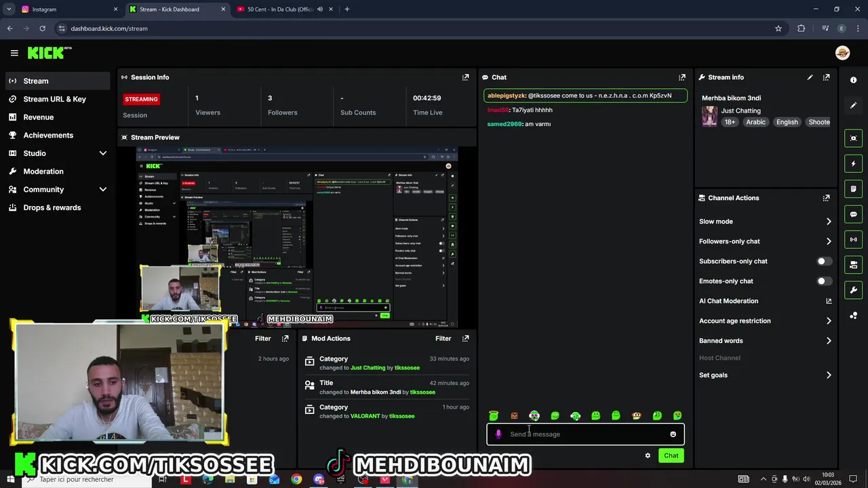Select the document note sidebar icon

click(853, 188)
